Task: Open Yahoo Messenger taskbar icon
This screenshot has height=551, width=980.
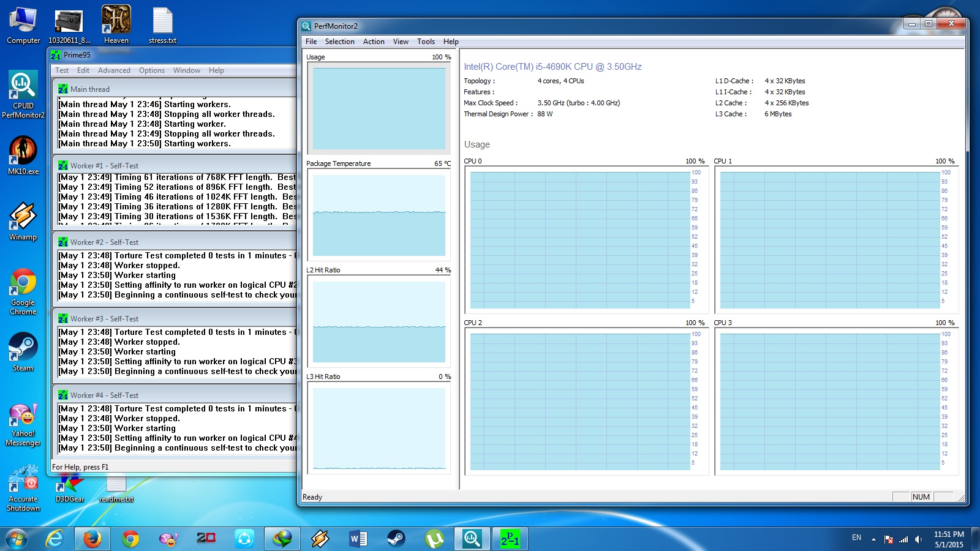Action: click(168, 539)
